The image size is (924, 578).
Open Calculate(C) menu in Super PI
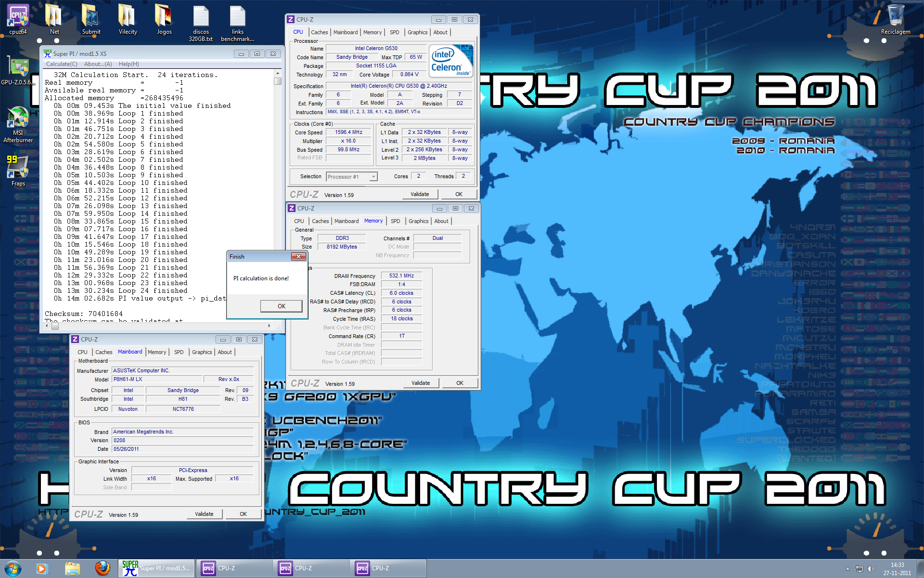(x=62, y=64)
